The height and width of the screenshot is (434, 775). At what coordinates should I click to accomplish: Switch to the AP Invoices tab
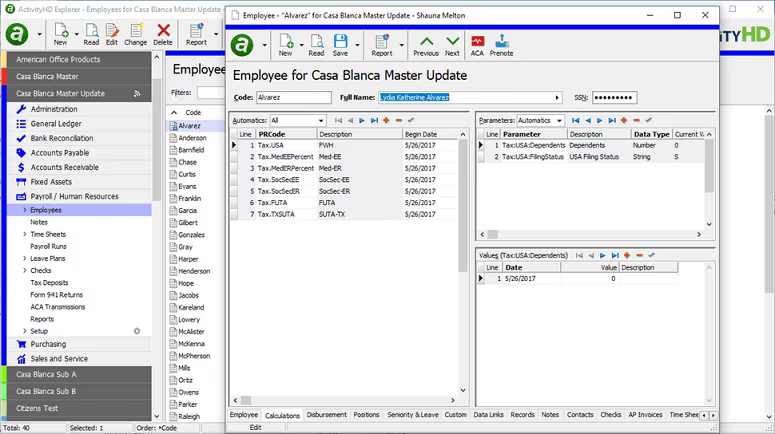pos(645,415)
